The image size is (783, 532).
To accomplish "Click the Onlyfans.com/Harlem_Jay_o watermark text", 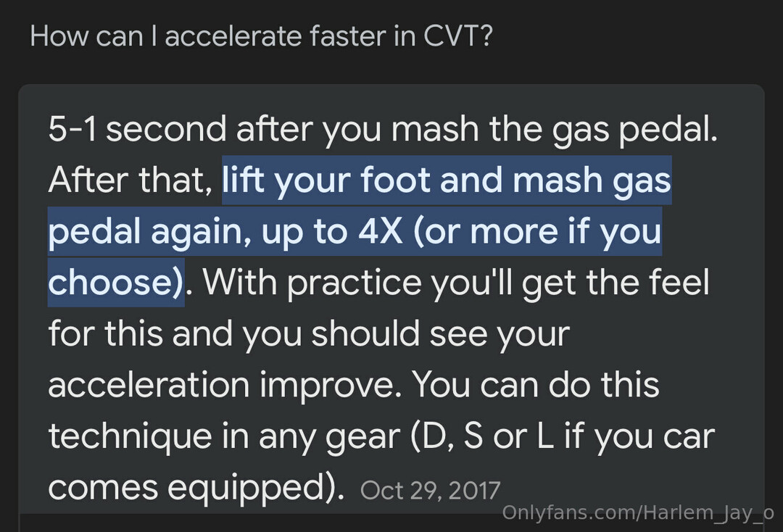I will (x=637, y=513).
